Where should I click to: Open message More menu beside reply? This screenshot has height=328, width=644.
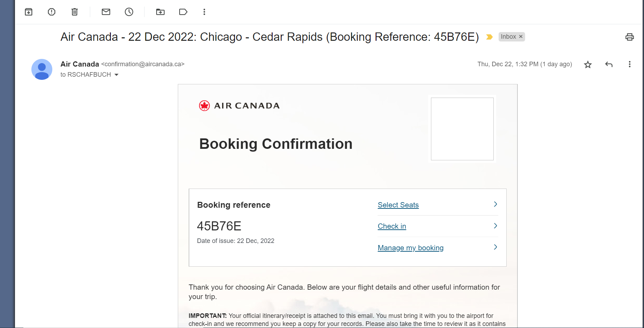[629, 64]
